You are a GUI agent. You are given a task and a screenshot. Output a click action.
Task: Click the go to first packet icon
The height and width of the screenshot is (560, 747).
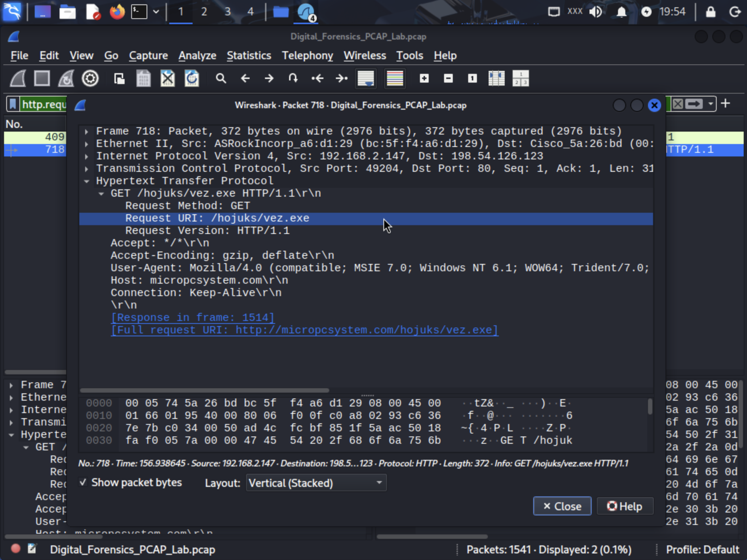pos(317,78)
